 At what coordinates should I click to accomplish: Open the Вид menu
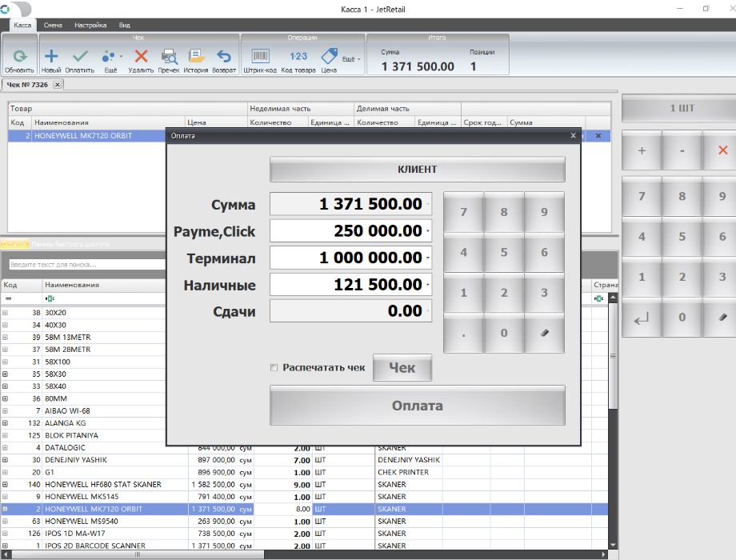click(124, 25)
